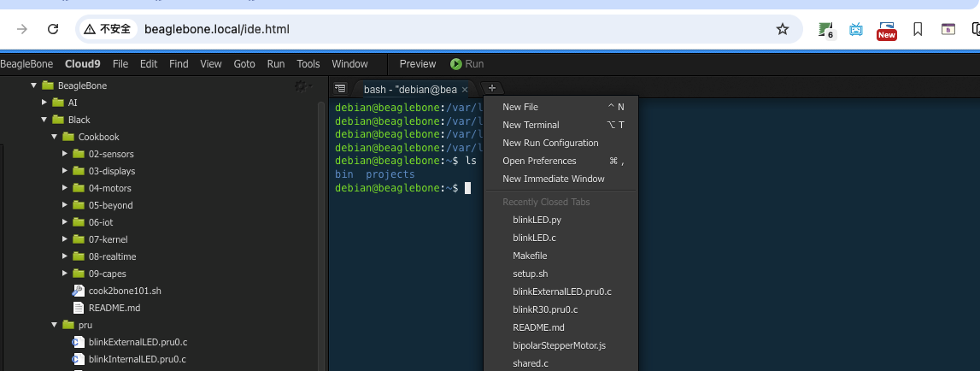Reopen blinkR30.pru0.c from recently closed tabs

coord(560,309)
